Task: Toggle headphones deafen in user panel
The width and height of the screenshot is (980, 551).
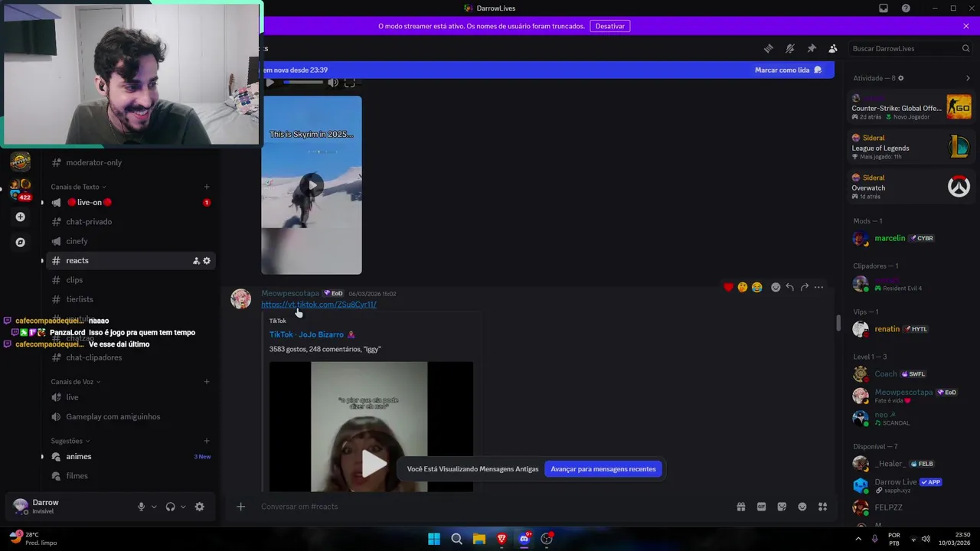Action: pos(170,507)
